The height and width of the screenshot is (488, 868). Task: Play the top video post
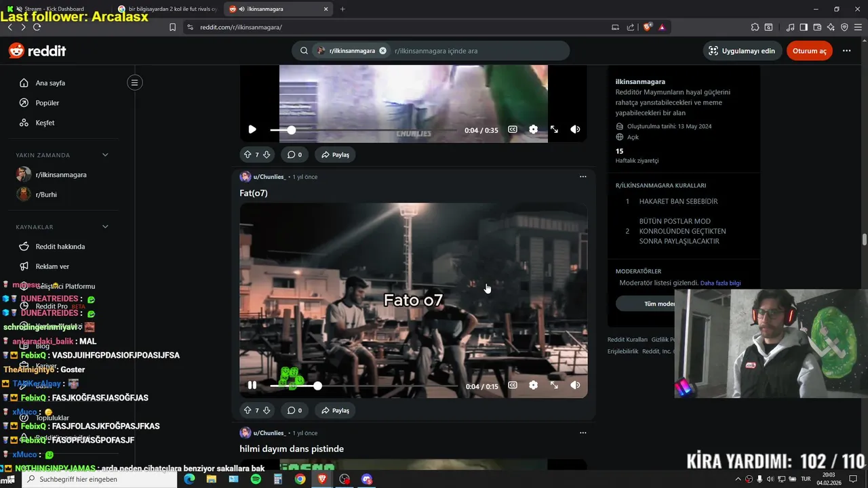(252, 129)
